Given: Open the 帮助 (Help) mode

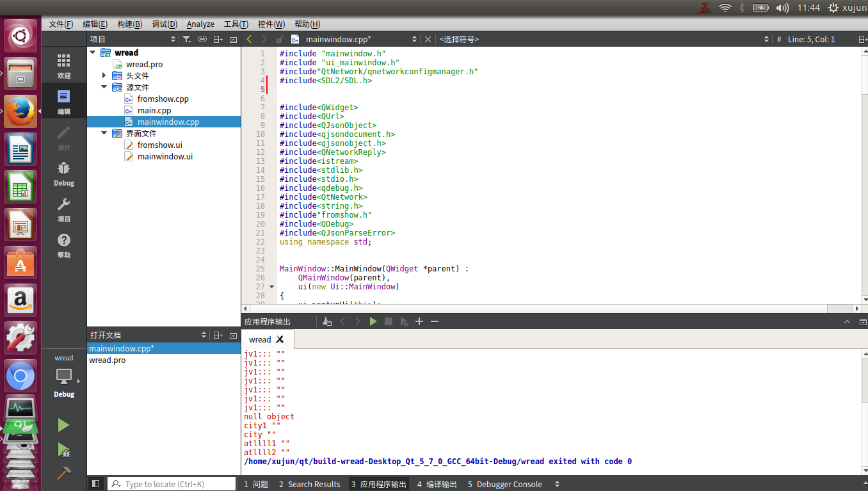Looking at the screenshot, I should tap(63, 245).
